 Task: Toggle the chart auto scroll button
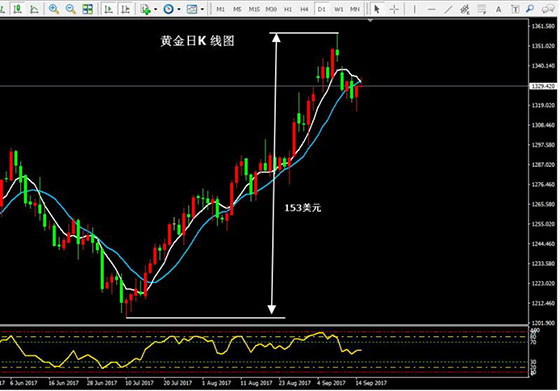coord(108,9)
